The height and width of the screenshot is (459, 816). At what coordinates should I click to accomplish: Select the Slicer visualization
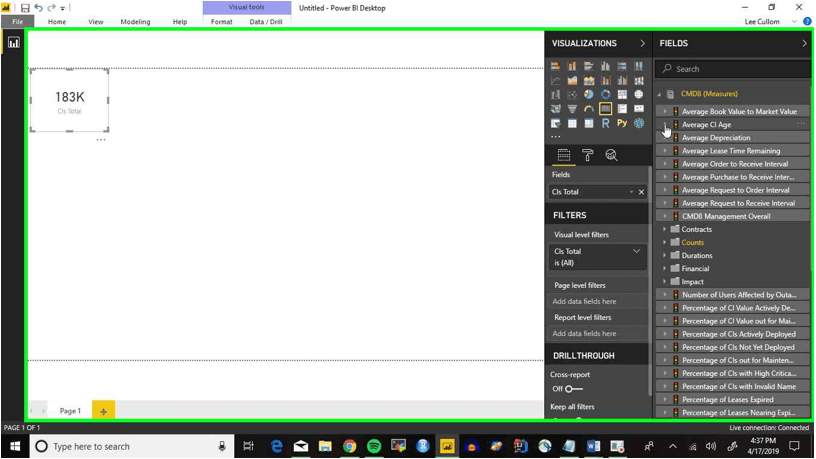[555, 123]
